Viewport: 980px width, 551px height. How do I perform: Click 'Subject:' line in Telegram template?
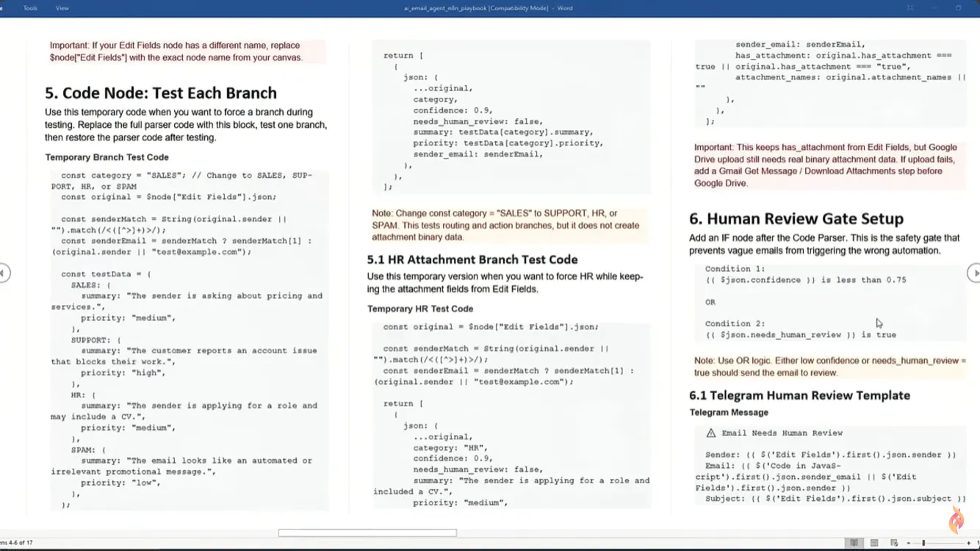tap(835, 499)
